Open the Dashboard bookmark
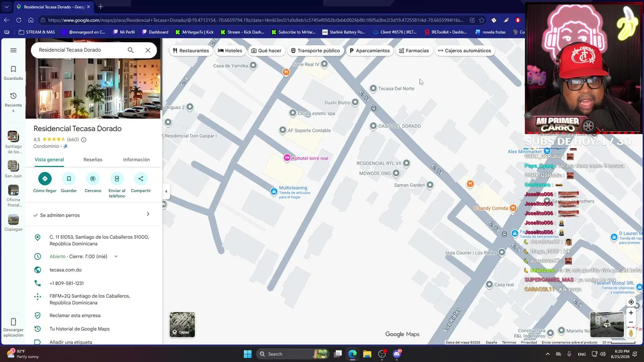Image resolution: width=644 pixels, height=362 pixels. [155, 32]
